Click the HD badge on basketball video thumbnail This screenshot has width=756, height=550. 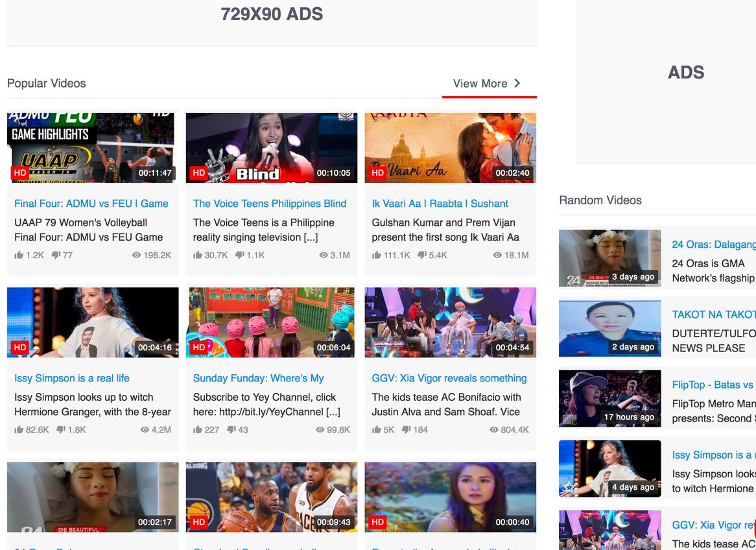click(198, 521)
